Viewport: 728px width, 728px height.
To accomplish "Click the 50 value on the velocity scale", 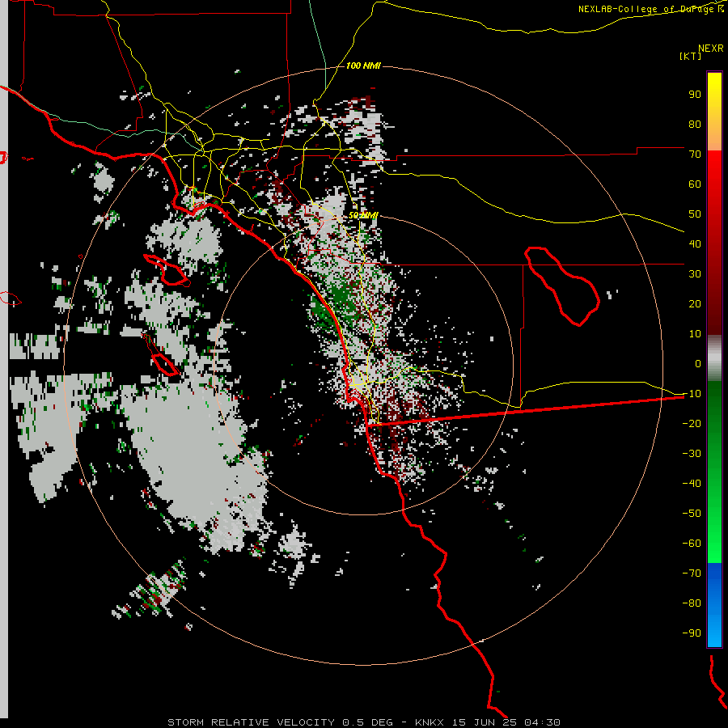I will coord(695,214).
